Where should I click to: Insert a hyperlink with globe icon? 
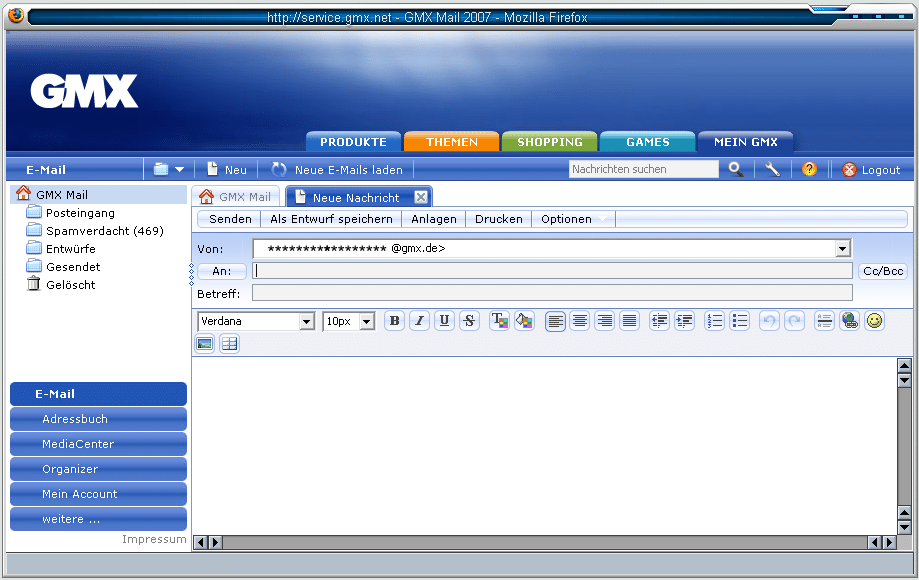pos(849,321)
